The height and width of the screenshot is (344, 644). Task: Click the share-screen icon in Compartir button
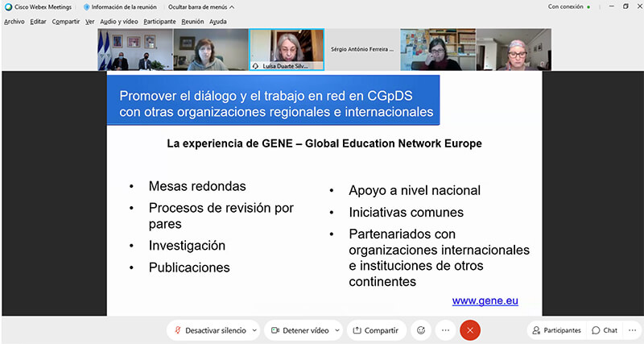tap(357, 330)
